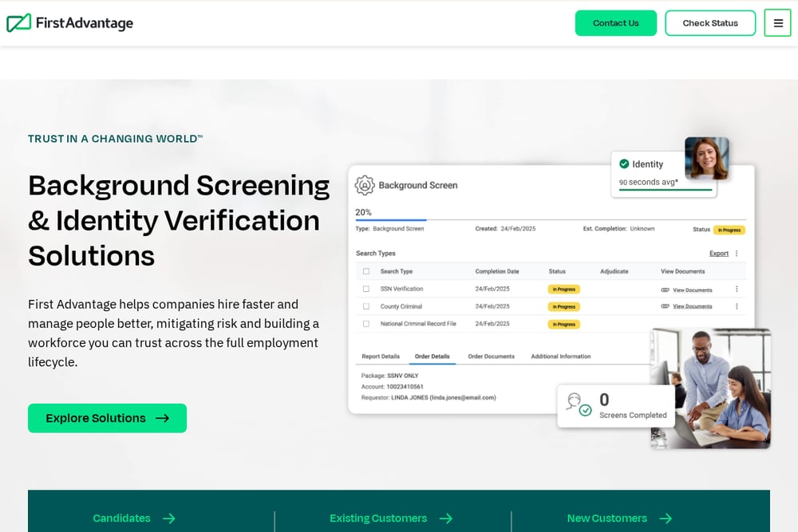Viewport: 798px width, 532px height.
Task: Check the SSN Verification row checkbox
Action: 366,289
